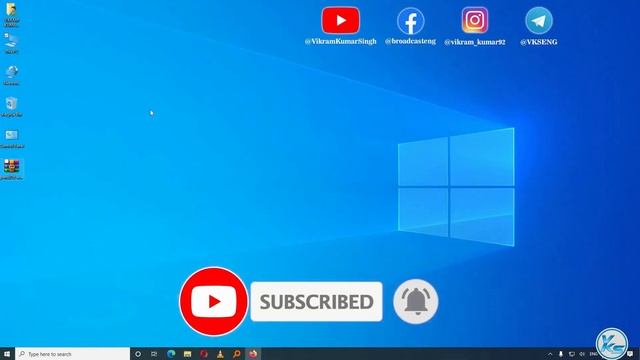This screenshot has width=640, height=360.
Task: Launch VLC media player from taskbar
Action: click(x=220, y=354)
